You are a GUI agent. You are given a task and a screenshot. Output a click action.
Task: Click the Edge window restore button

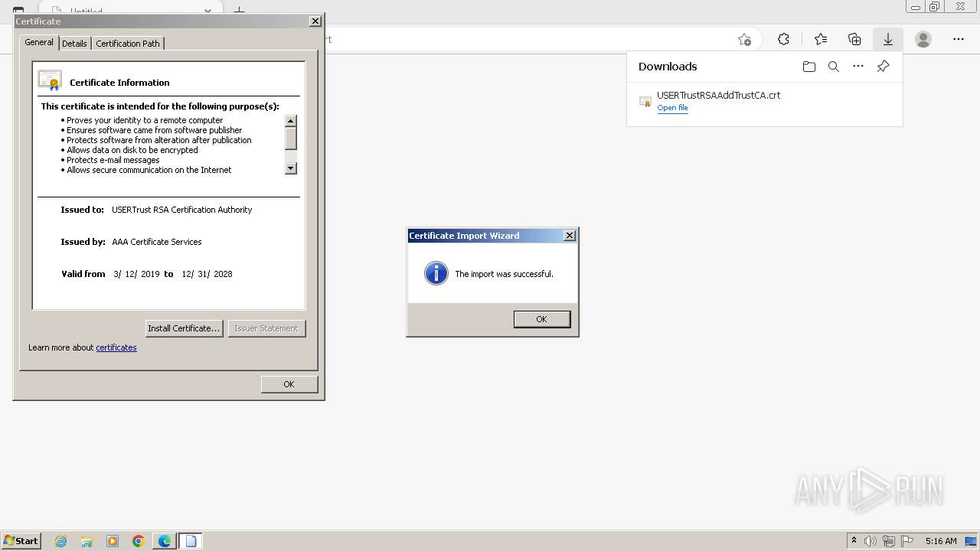coord(934,7)
